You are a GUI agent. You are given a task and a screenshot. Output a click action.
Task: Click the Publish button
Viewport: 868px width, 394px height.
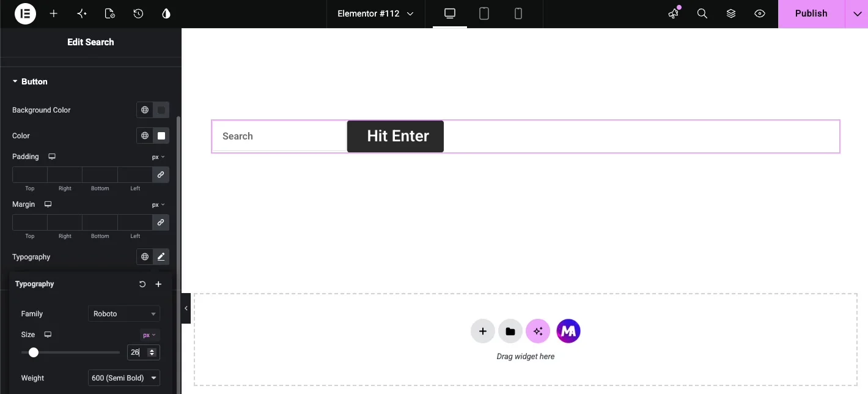click(x=811, y=13)
